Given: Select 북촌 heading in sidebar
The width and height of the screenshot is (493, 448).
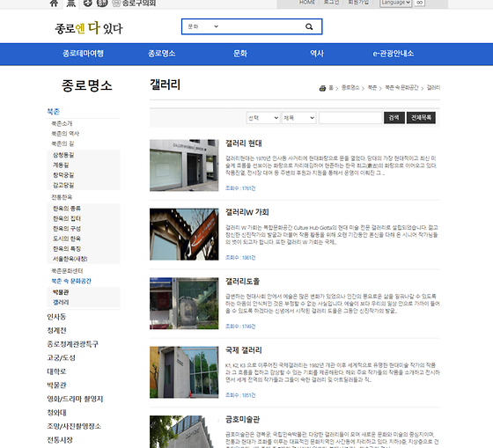Looking at the screenshot, I should coord(53,111).
